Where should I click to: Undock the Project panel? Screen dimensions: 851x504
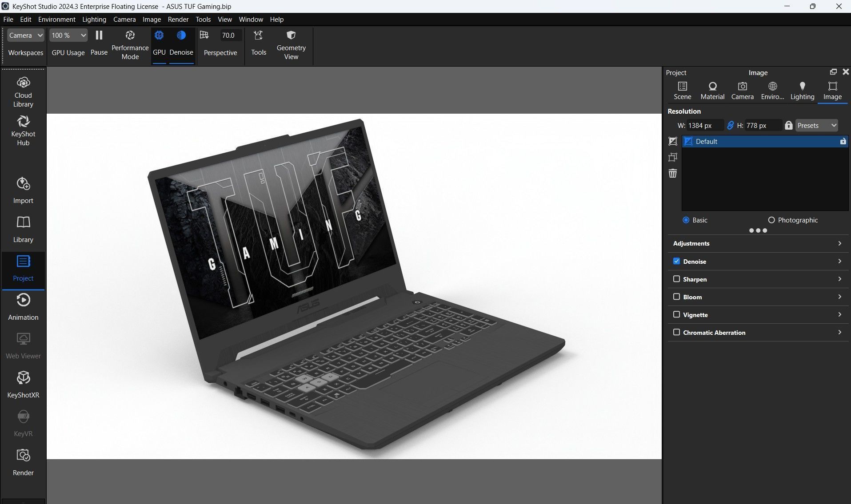[833, 72]
